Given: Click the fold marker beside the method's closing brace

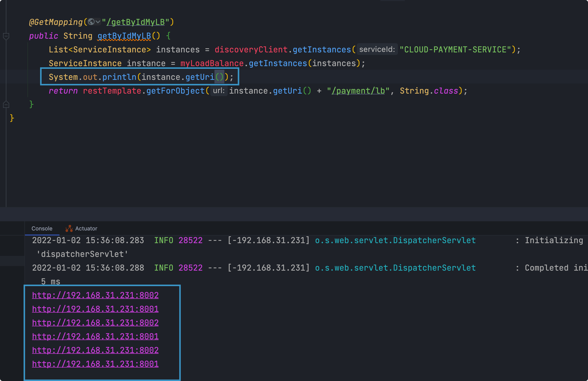Looking at the screenshot, I should coord(6,104).
